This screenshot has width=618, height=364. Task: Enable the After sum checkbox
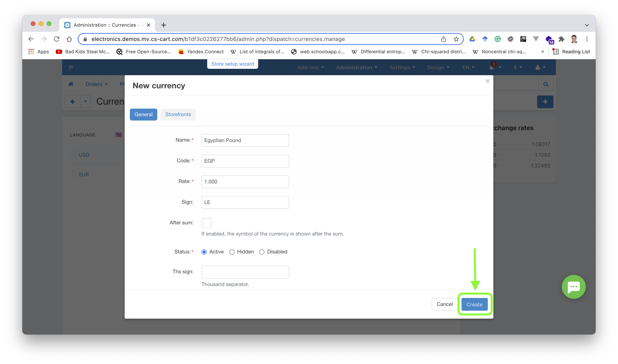(x=206, y=222)
